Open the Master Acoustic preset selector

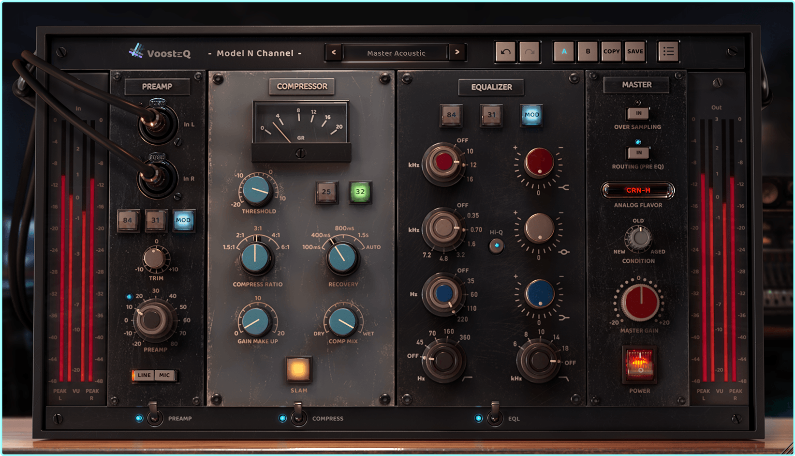396,53
